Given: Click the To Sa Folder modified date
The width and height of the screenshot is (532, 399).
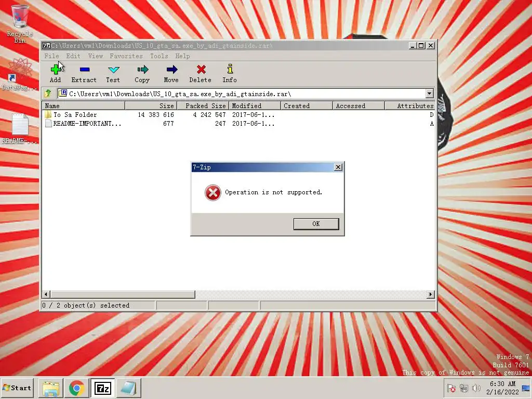Looking at the screenshot, I should coord(253,115).
